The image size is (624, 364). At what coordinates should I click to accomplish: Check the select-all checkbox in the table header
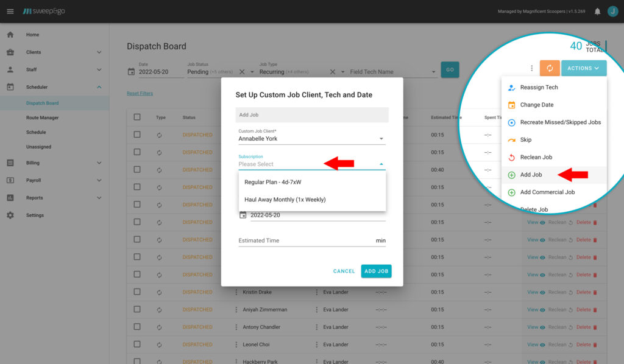click(136, 117)
